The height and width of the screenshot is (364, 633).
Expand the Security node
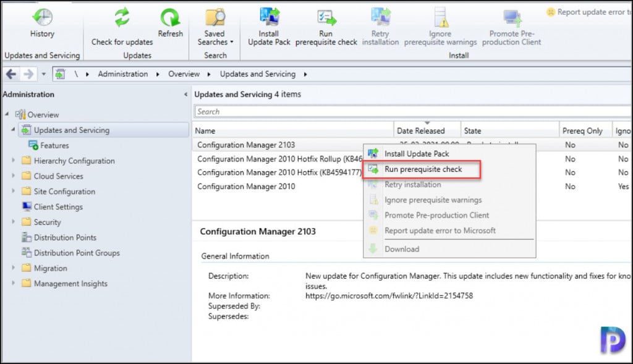pyautogui.click(x=14, y=221)
